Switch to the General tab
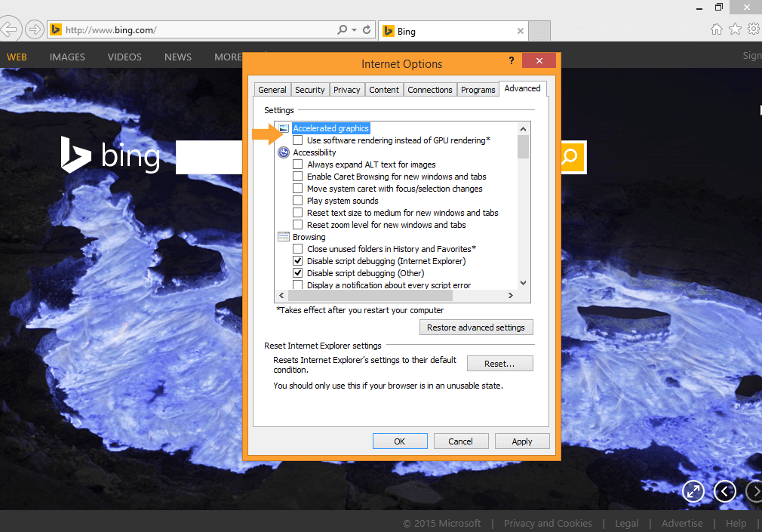Viewport: 762px width, 532px height. pyautogui.click(x=272, y=90)
